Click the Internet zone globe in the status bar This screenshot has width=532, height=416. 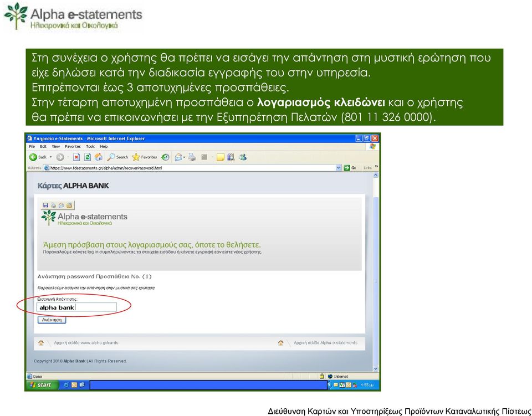click(330, 376)
